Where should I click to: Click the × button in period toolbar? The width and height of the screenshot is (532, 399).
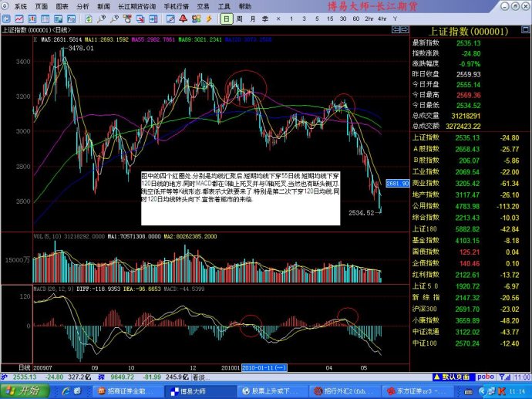pyautogui.click(x=278, y=19)
